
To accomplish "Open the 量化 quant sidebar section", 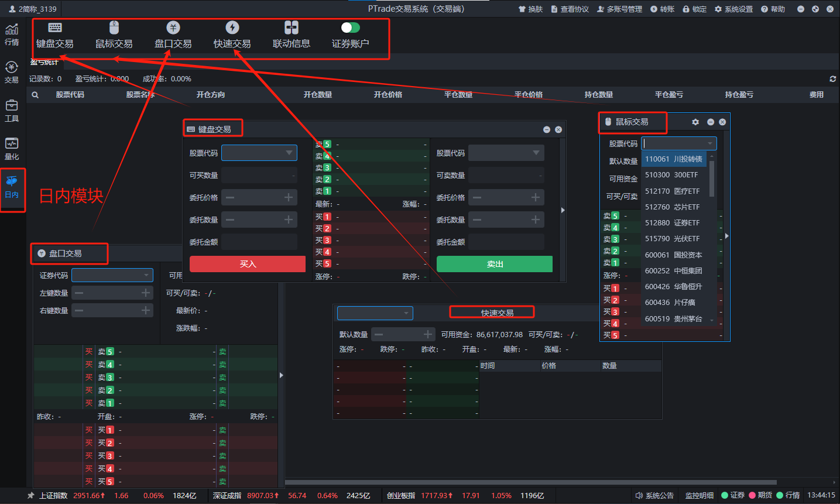I will (12, 149).
